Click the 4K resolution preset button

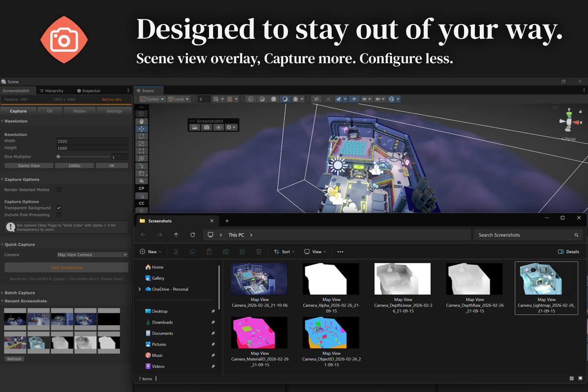[112, 166]
